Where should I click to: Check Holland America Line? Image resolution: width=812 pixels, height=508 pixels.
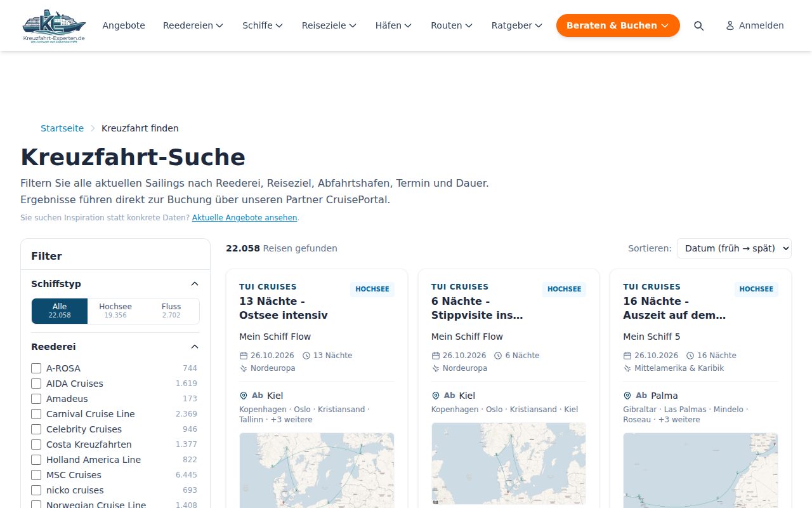point(36,460)
